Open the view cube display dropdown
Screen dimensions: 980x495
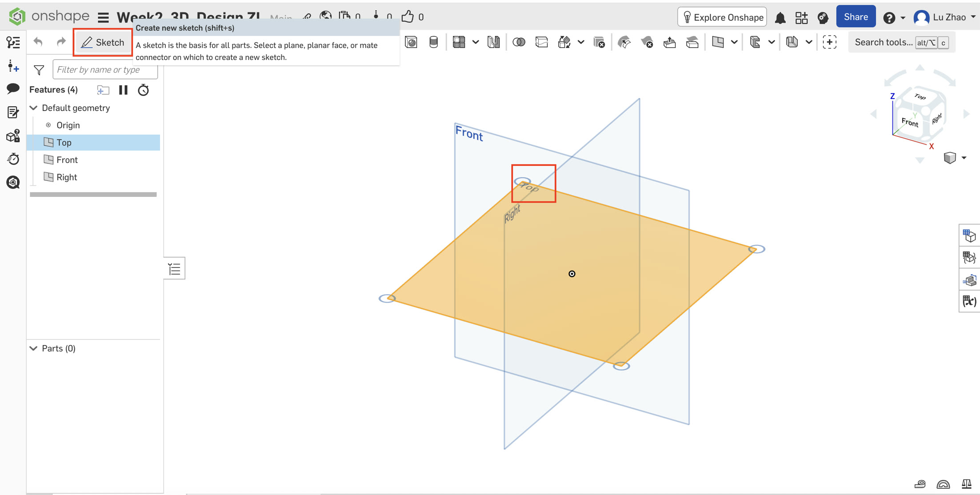click(x=964, y=158)
